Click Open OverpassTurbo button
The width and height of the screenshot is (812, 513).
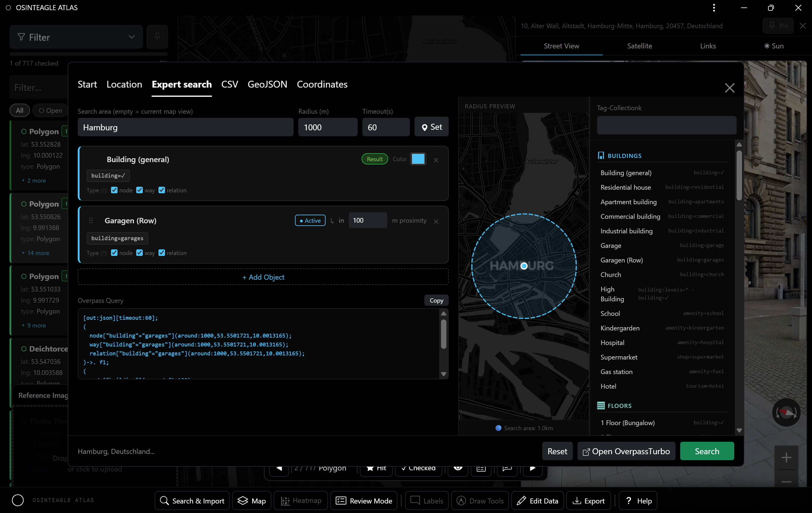pos(626,451)
